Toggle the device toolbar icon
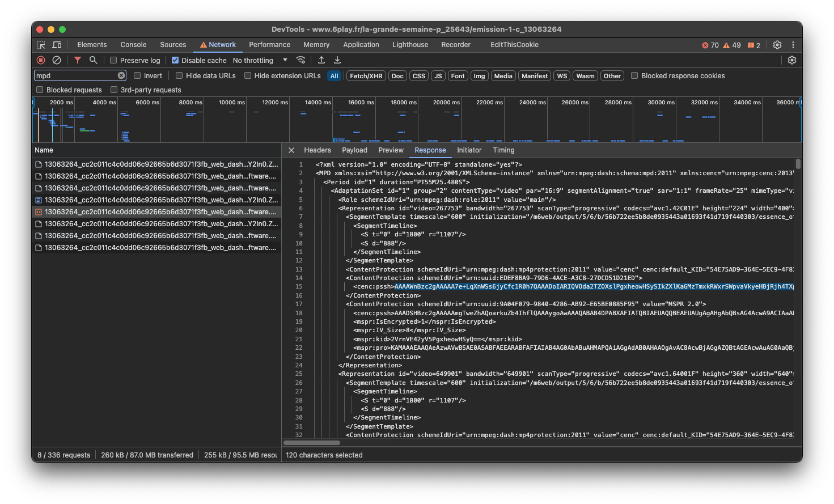The width and height of the screenshot is (834, 504). click(x=57, y=45)
